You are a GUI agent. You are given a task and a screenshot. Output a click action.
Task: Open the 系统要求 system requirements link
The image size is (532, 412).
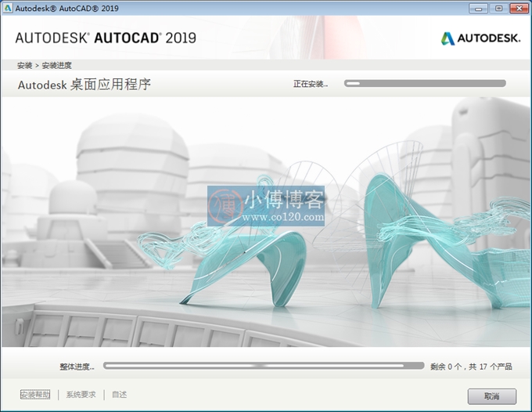tap(81, 394)
